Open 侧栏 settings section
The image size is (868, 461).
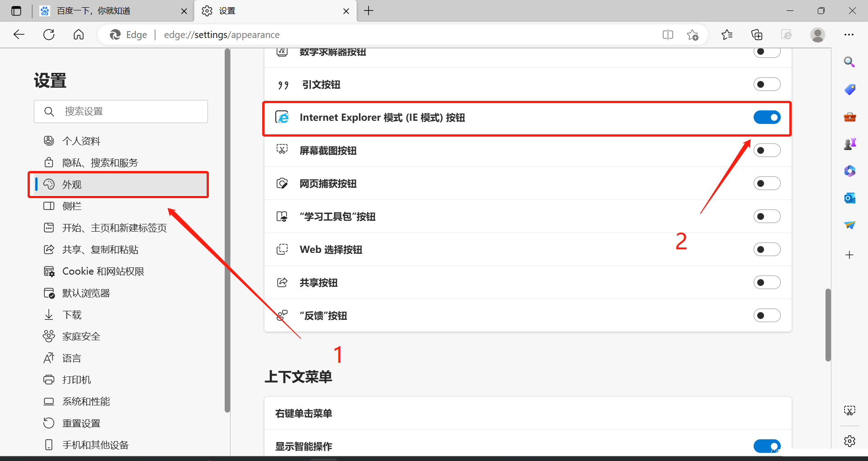tap(121, 206)
